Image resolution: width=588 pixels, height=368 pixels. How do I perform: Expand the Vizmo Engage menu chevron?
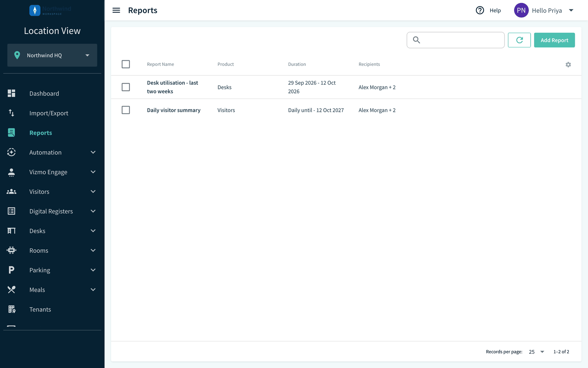[93, 172]
